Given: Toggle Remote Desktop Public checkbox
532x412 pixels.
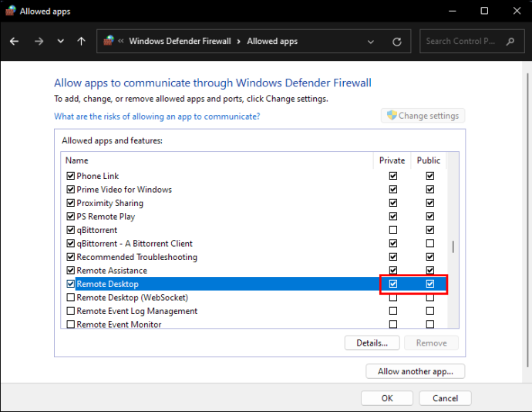Looking at the screenshot, I should pos(430,284).
